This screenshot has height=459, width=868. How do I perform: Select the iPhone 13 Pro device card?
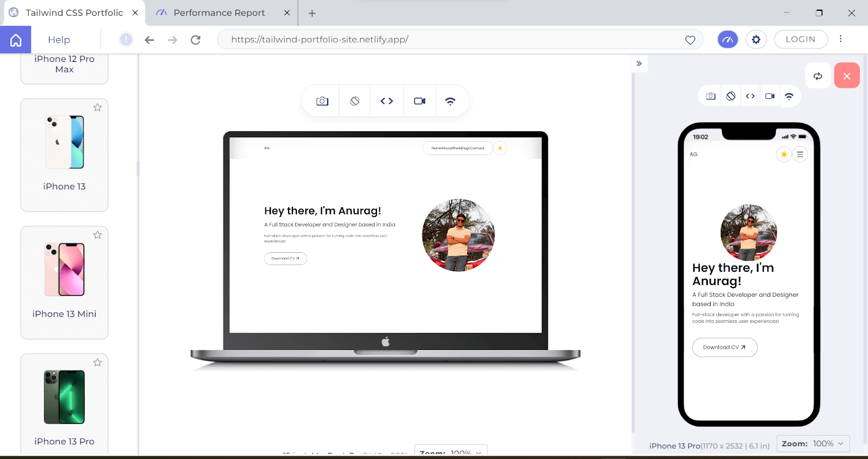(x=65, y=404)
